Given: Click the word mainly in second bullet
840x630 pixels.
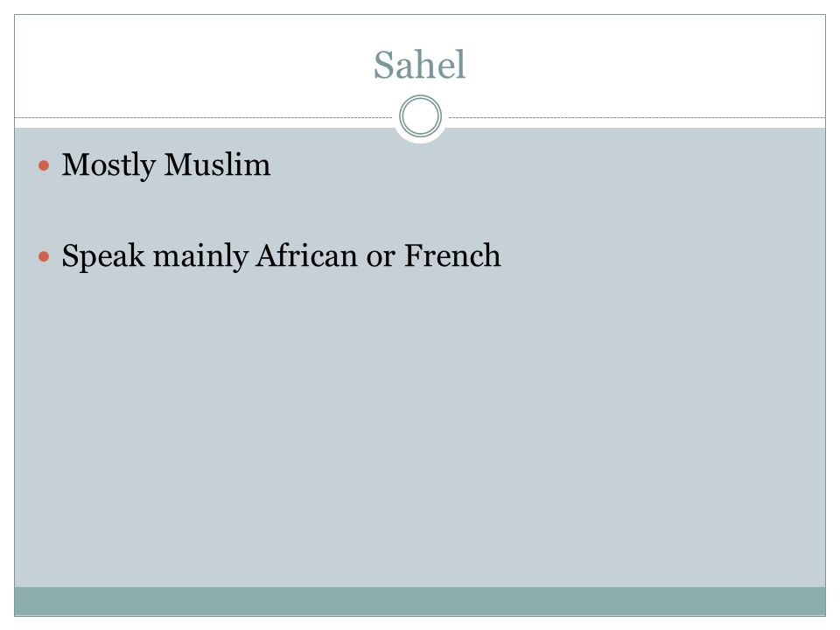Looking at the screenshot, I should (201, 256).
